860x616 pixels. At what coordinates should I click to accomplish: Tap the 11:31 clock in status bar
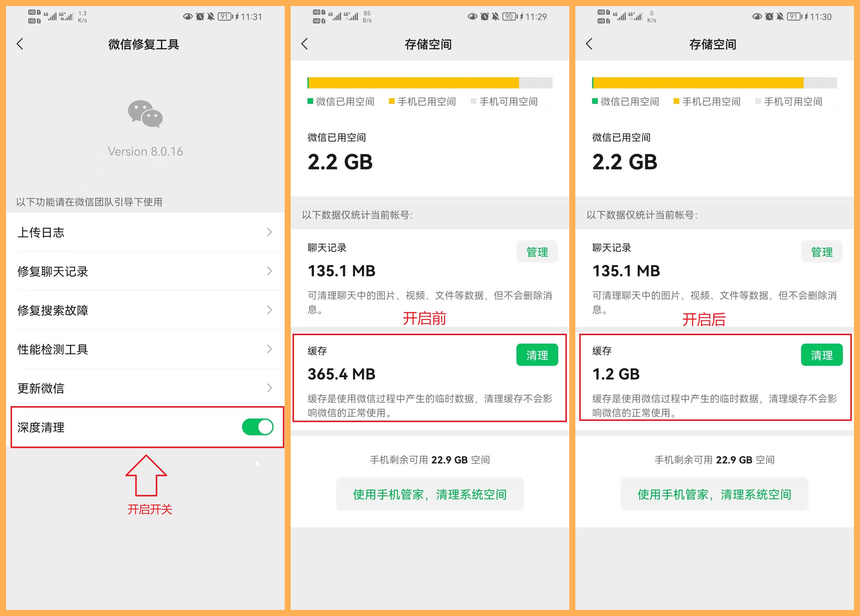pos(251,17)
